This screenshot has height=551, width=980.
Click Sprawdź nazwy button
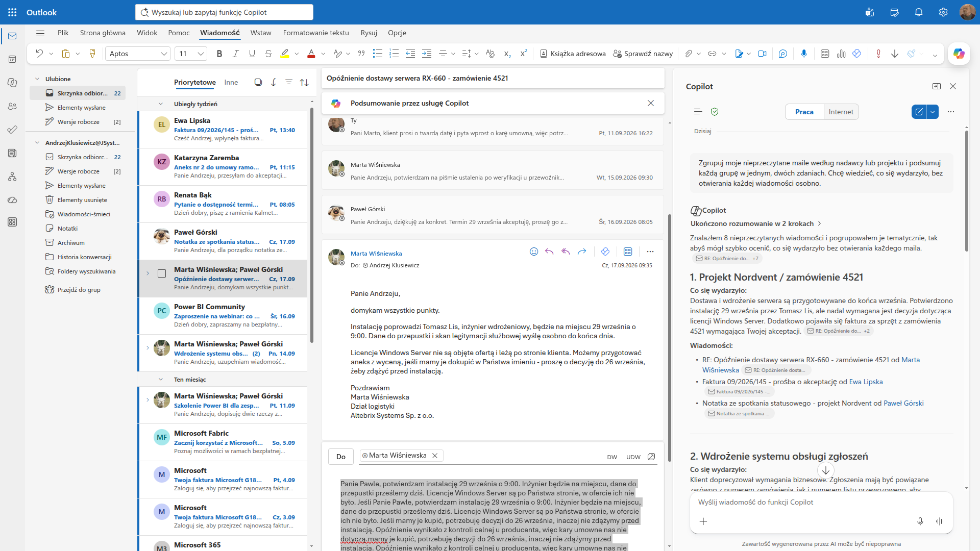click(x=643, y=54)
